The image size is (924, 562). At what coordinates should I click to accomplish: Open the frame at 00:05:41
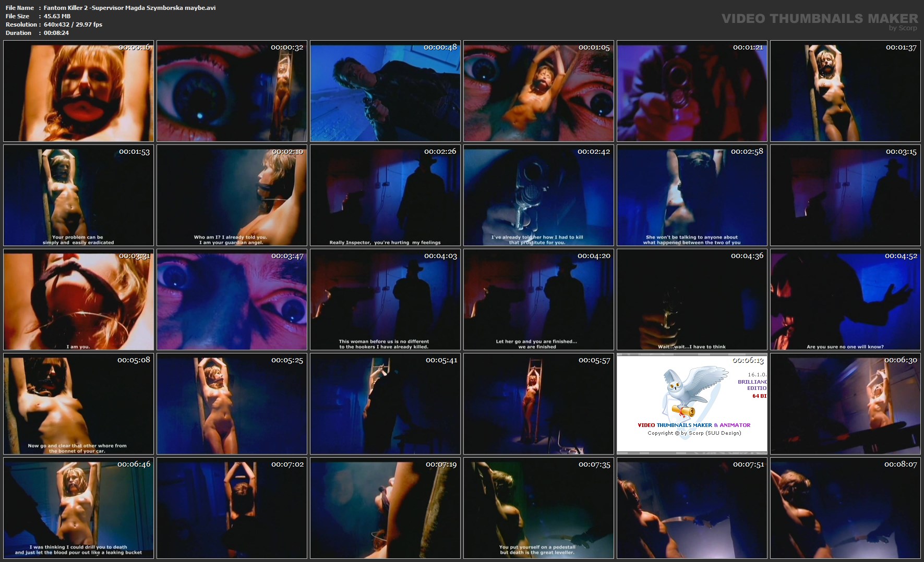tap(386, 404)
